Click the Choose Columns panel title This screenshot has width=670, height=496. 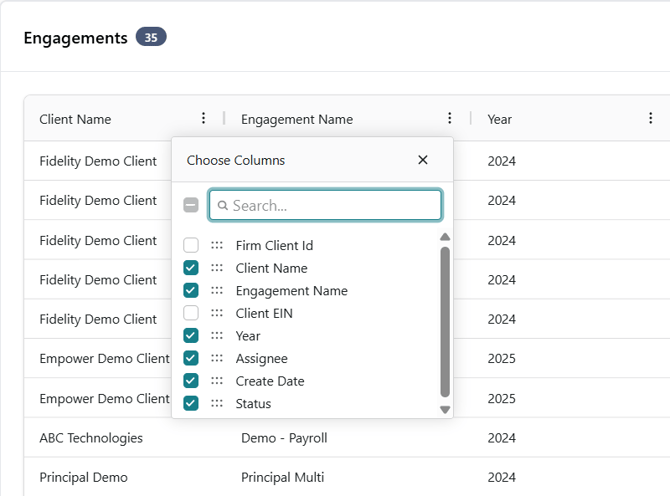tap(235, 160)
